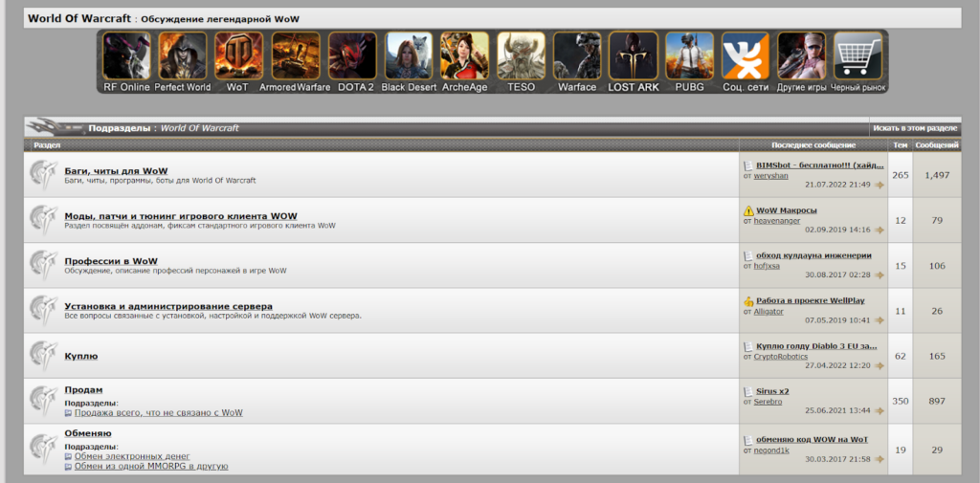This screenshot has height=483, width=980.
Task: Open the Черный рынок shopping cart icon
Action: pos(857,56)
